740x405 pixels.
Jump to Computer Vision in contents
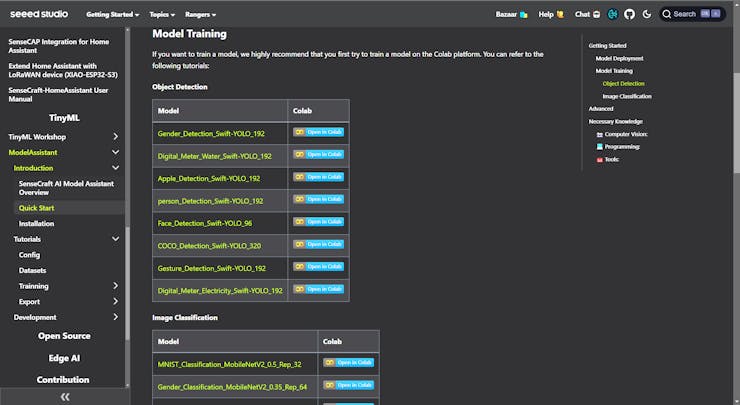tap(622, 134)
